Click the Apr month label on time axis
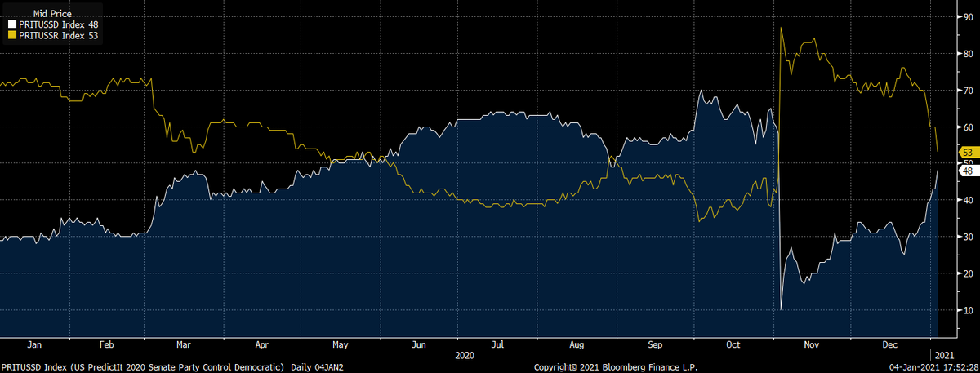Screen dimensions: 980x373 point(261,344)
